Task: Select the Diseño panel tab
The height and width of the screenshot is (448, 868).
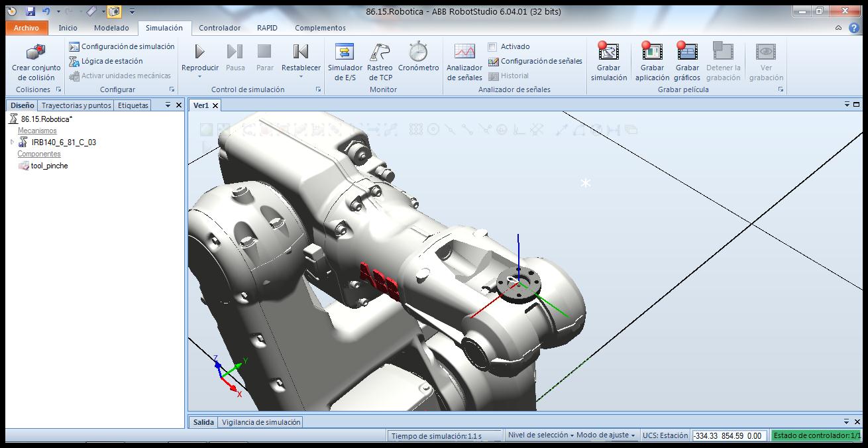Action: tap(23, 105)
